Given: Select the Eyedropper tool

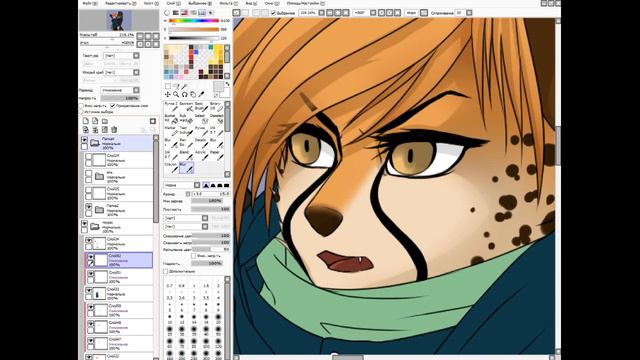Looking at the screenshot, I should click(201, 94).
